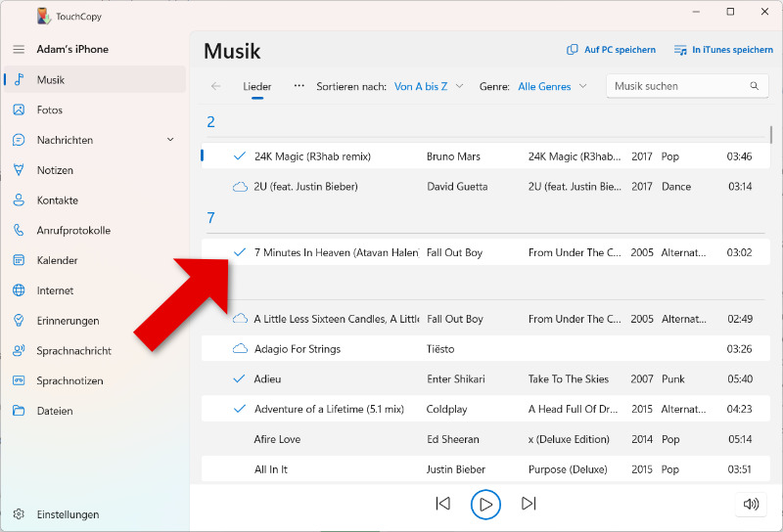This screenshot has width=783, height=532.
Task: Click album x (Deluxe Edition)
Action: 569,439
